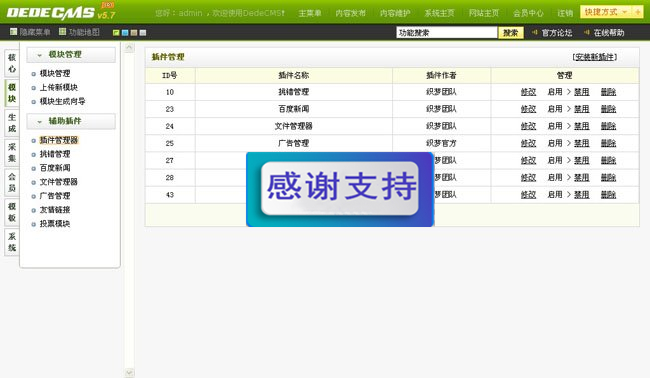This screenshot has height=378, width=650.
Task: Go to 网站主页 in the top navigation
Action: coord(484,13)
